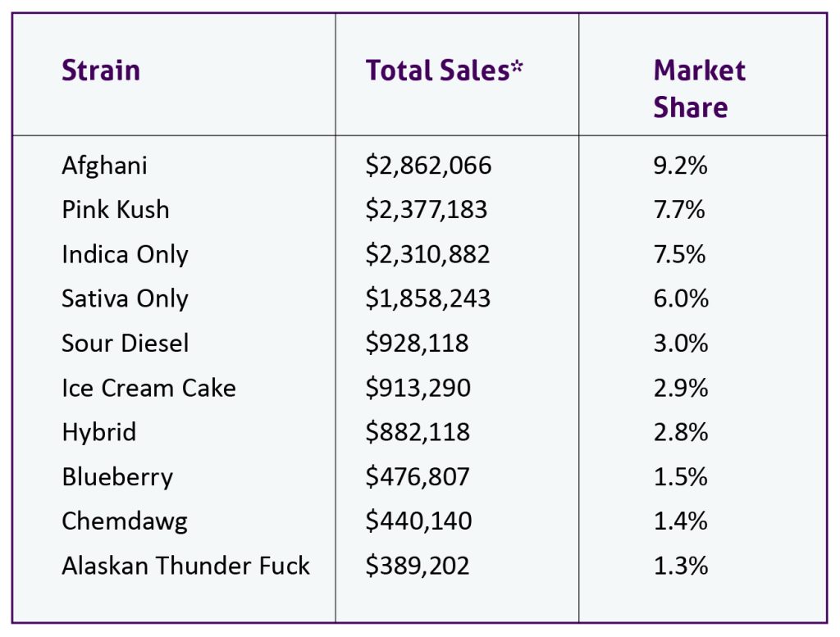Screen dimensions: 840x637
Task: Click the Strain column header
Action: pos(101,71)
